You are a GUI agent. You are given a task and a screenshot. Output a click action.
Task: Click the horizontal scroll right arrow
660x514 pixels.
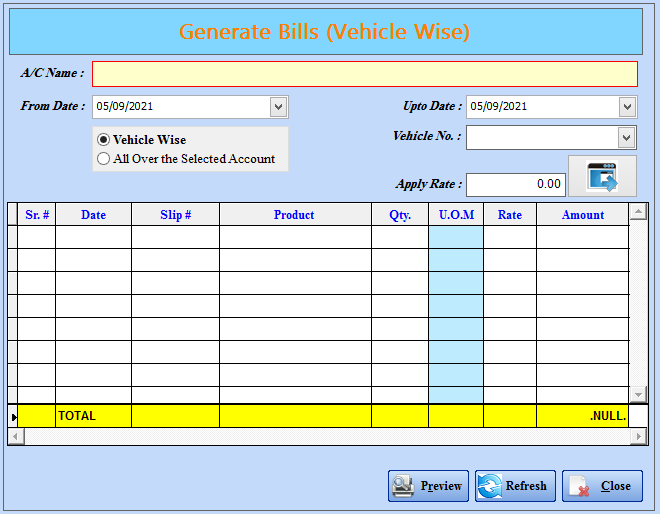[639, 436]
